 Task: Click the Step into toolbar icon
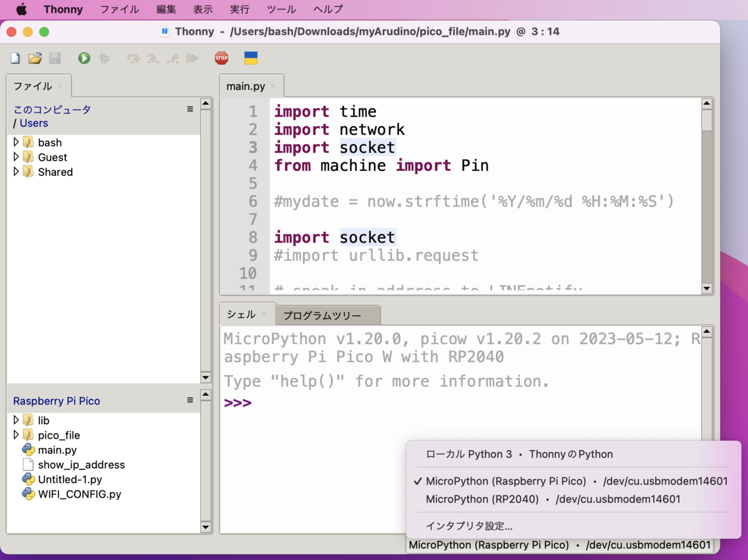(153, 58)
